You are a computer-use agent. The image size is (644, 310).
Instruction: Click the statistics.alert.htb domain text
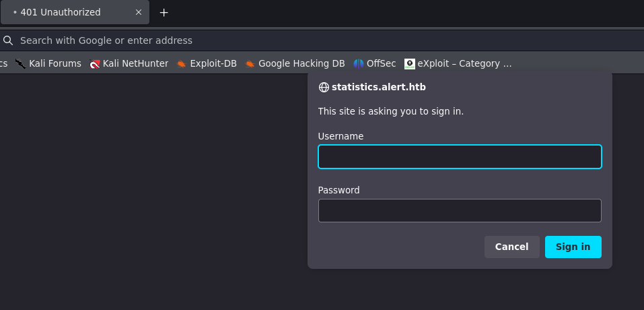click(379, 88)
